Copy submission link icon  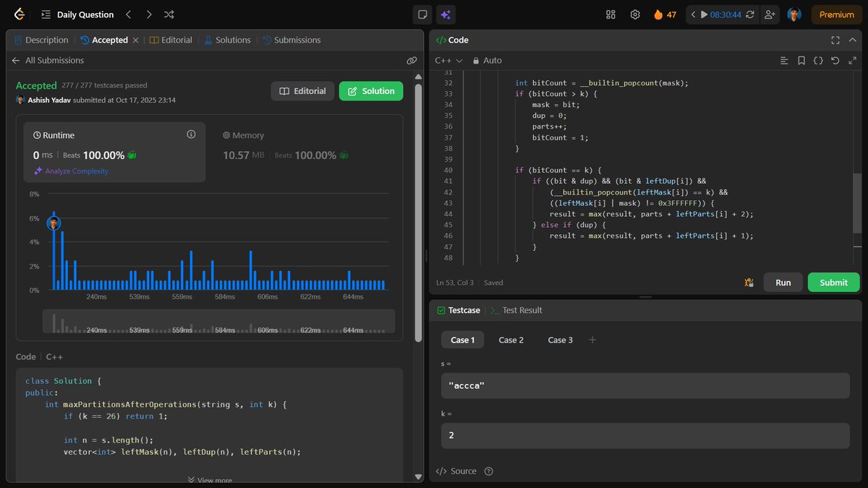[412, 61]
